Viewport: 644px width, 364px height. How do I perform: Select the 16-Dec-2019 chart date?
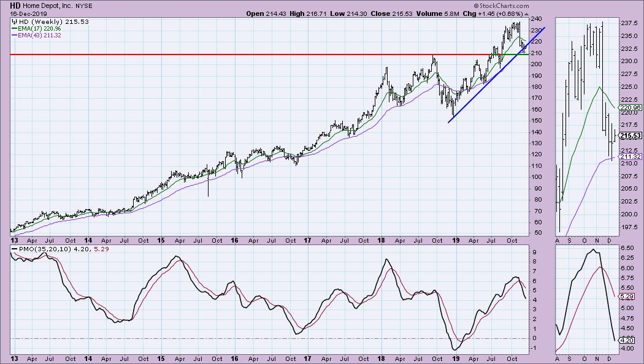point(29,13)
